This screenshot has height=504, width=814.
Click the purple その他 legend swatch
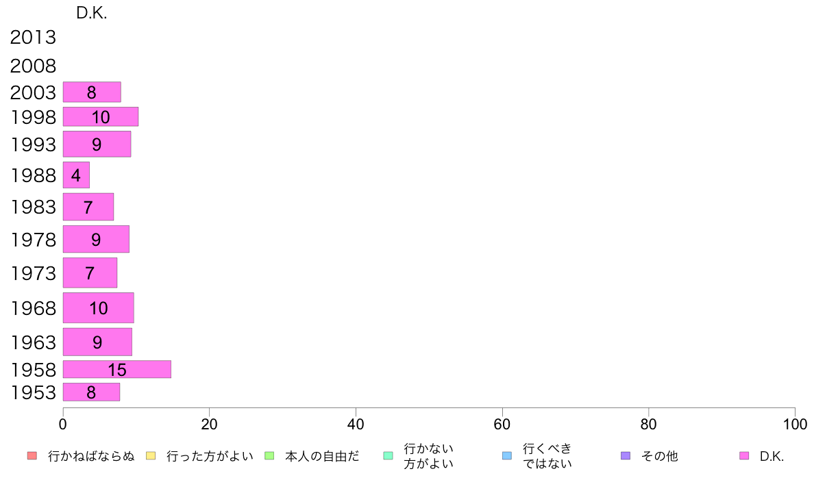click(626, 456)
